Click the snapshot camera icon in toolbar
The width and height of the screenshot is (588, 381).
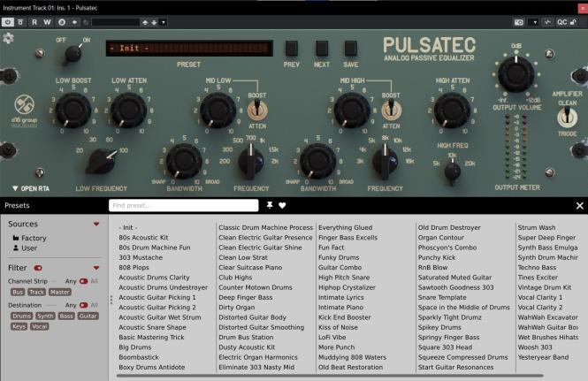pyautogui.click(x=519, y=22)
